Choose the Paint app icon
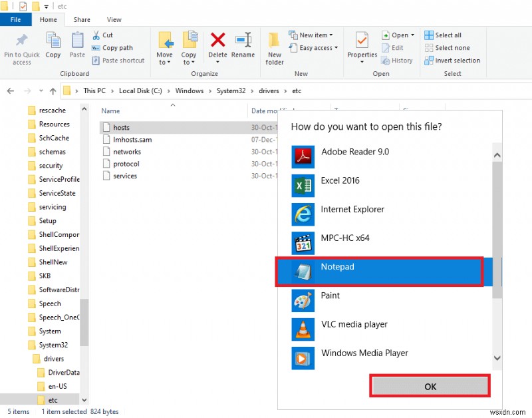The height and width of the screenshot is (418, 532). click(303, 300)
